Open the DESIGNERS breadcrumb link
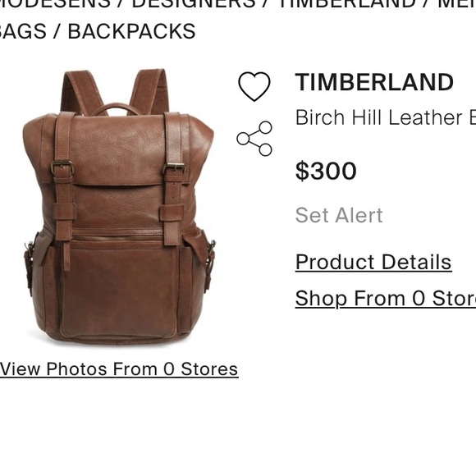 tap(194, 3)
